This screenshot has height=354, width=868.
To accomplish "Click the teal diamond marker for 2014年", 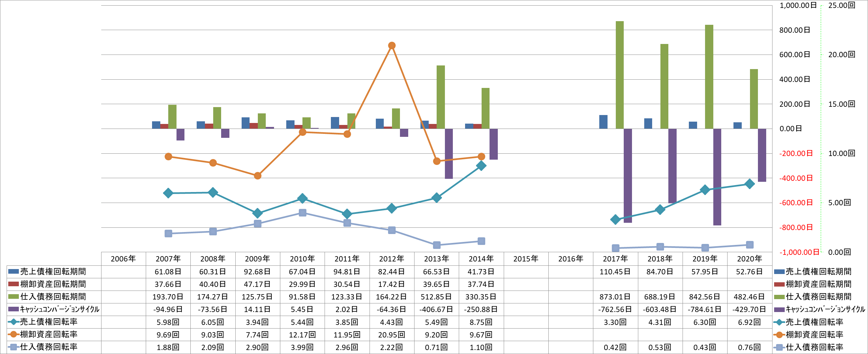I will (481, 166).
